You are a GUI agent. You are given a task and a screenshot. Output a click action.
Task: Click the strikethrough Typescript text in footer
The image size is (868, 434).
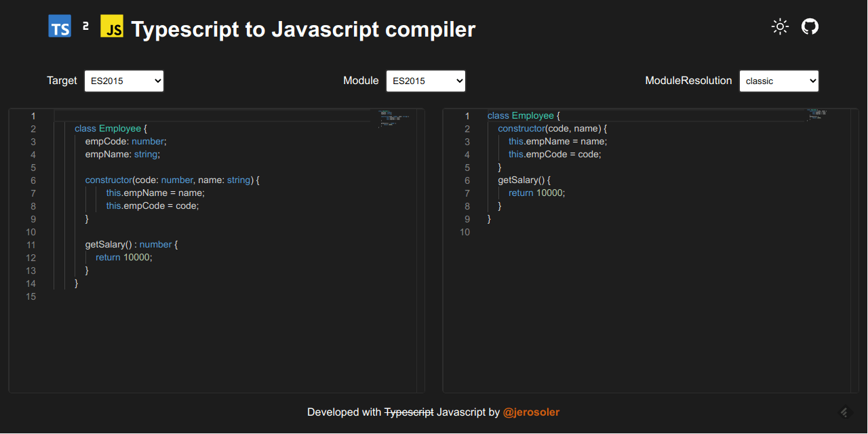coord(408,412)
